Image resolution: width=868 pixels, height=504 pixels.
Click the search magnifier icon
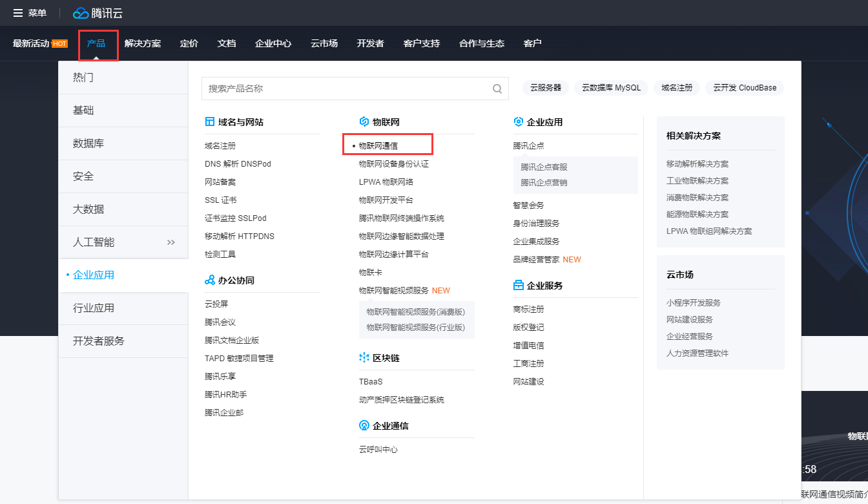click(497, 89)
